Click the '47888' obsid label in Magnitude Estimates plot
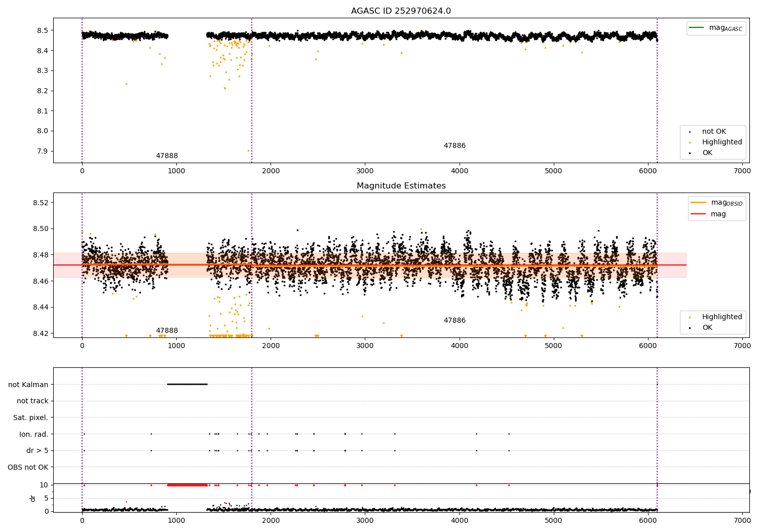760x532 pixels. [167, 331]
